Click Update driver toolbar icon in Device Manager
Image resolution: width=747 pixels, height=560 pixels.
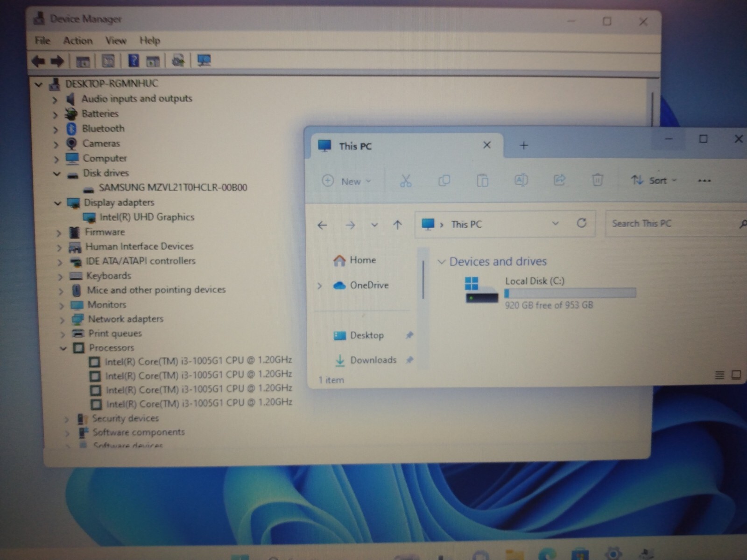(178, 60)
